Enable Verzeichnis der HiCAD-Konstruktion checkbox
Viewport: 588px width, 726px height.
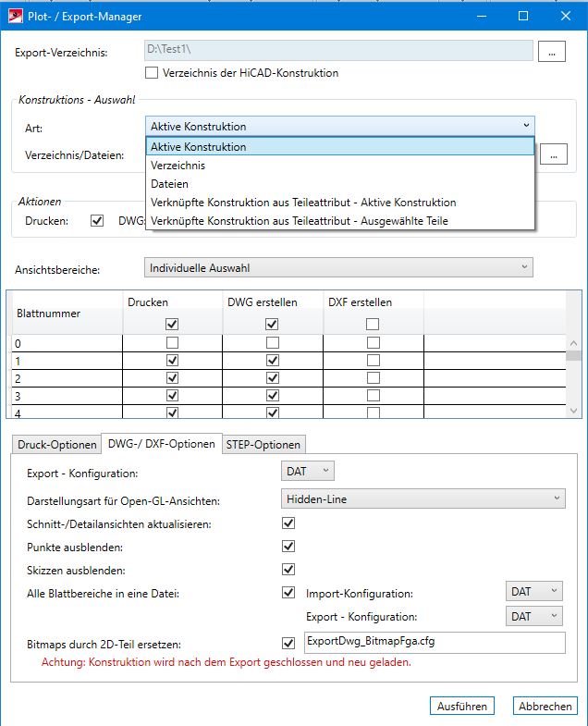coord(153,73)
